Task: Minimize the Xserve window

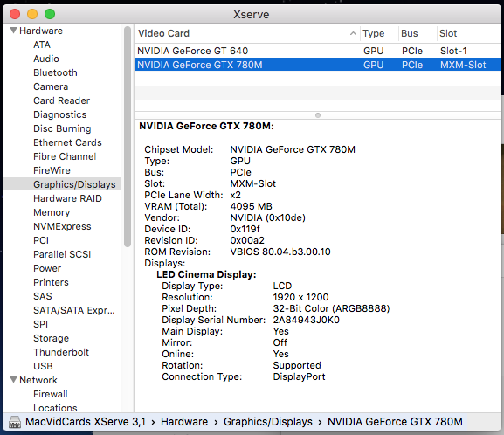Action: (32, 14)
